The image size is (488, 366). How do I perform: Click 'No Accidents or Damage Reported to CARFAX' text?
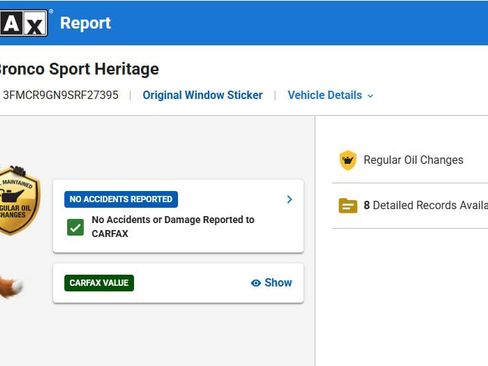(x=173, y=227)
